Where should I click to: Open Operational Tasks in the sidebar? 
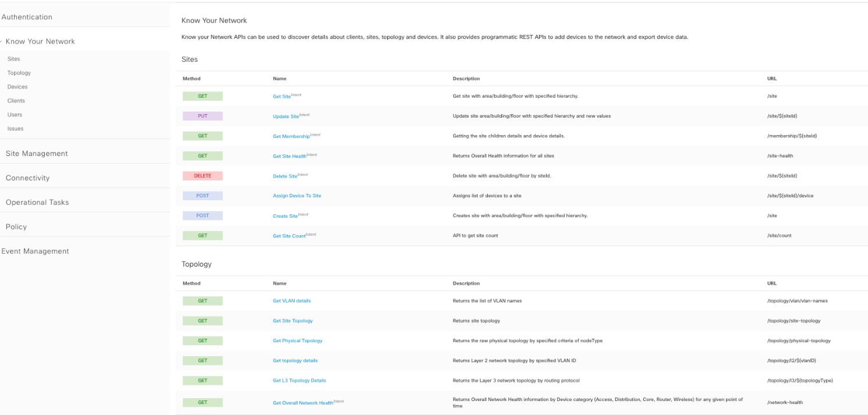pyautogui.click(x=37, y=203)
